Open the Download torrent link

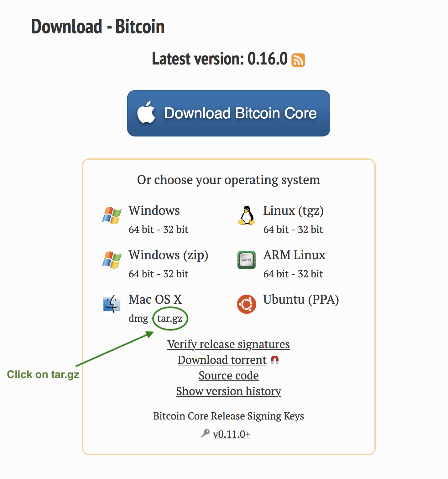tap(221, 360)
